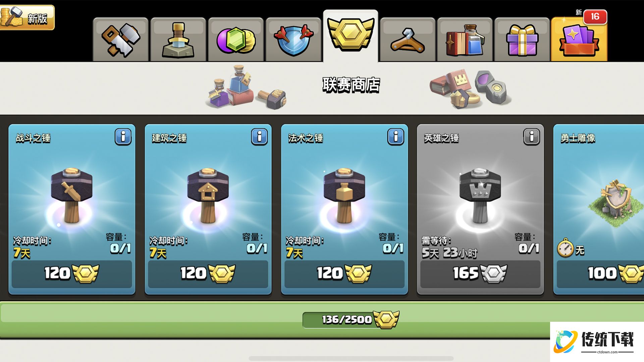Show info for 英雄之锤

(532, 137)
